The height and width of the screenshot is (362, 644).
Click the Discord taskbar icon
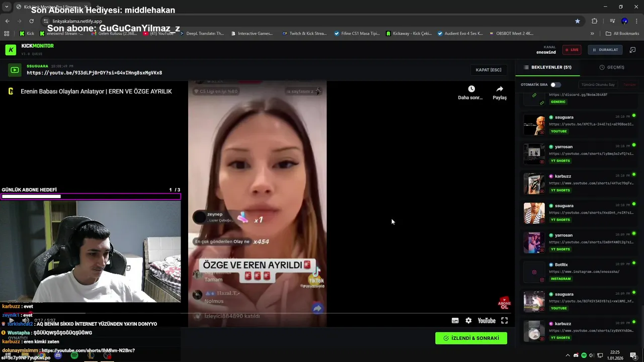58,355
